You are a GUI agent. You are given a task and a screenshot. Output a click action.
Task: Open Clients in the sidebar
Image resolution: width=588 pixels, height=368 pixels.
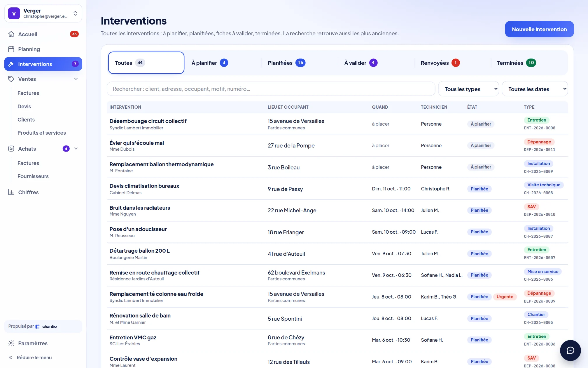(x=26, y=119)
